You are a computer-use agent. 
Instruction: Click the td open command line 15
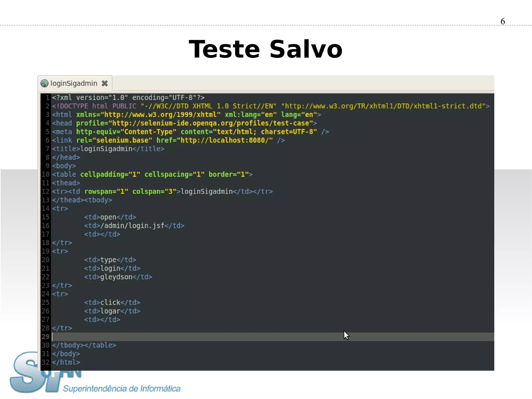click(110, 217)
